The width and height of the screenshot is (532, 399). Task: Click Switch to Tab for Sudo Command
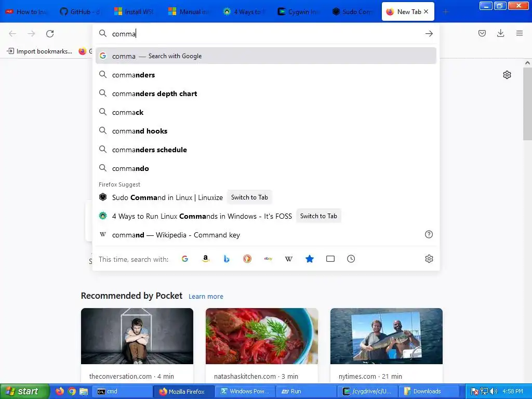(x=249, y=197)
